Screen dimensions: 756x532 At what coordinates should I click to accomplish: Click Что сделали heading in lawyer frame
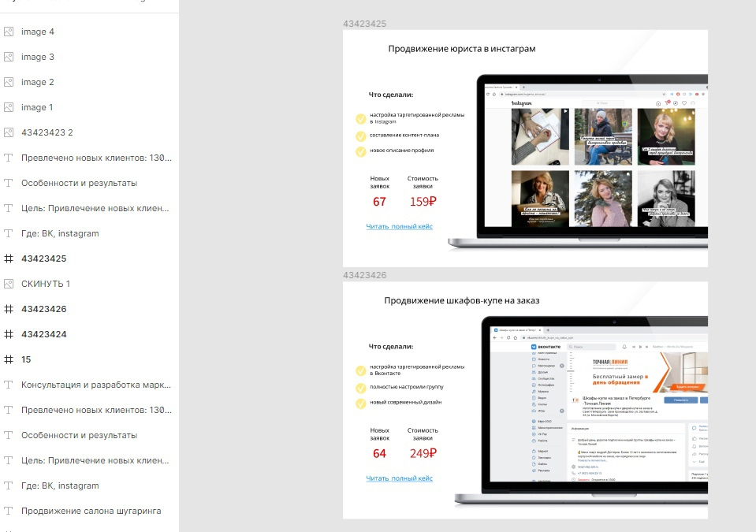(391, 95)
